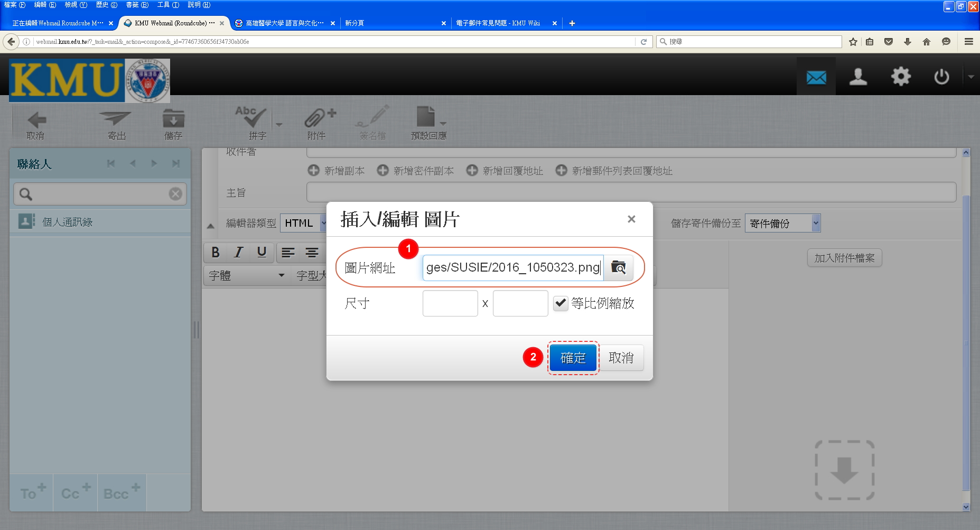The width and height of the screenshot is (980, 530).
Task: Go to browser home page
Action: coord(926,42)
